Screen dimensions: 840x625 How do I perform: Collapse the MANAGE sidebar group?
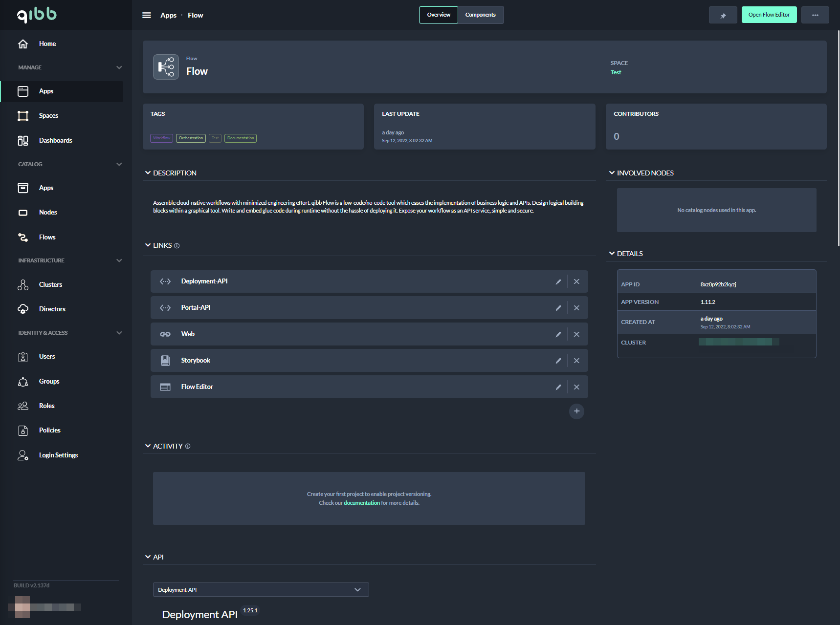point(119,67)
